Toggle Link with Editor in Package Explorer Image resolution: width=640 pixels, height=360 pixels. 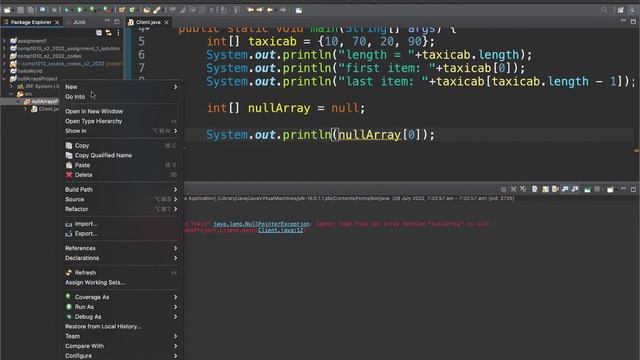[109, 33]
